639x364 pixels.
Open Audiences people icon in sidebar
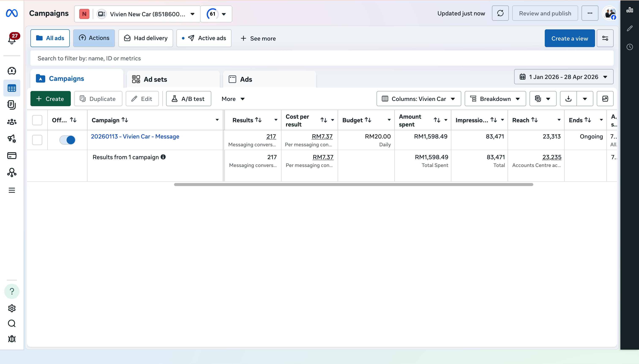coord(12,122)
